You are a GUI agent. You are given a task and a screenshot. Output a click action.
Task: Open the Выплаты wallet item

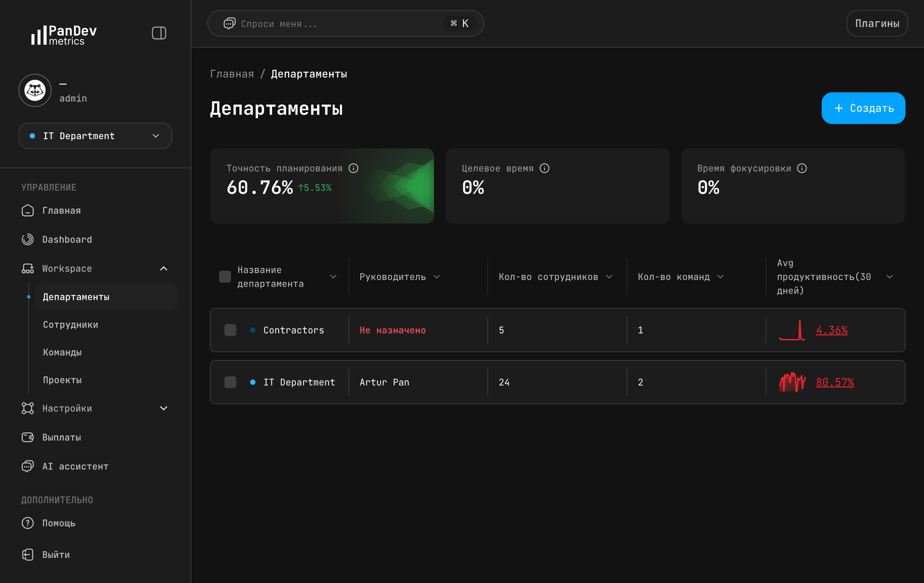coord(28,437)
